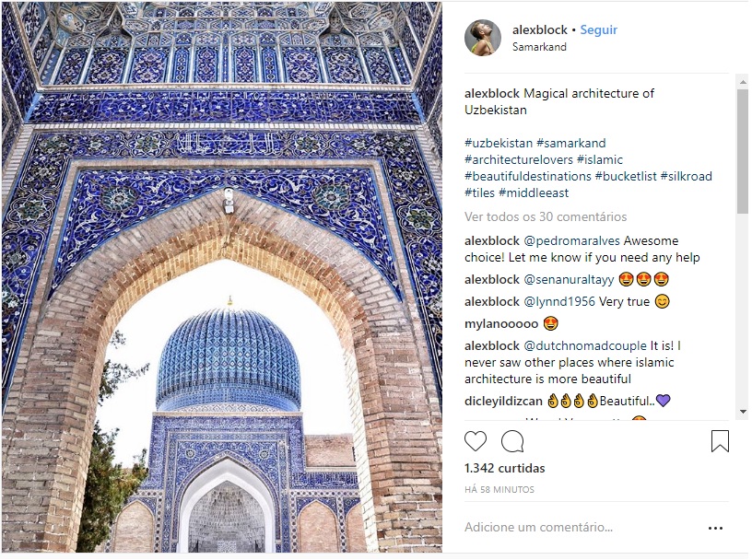Open mylanooooo commenter profile
This screenshot has height=560, width=752.
(501, 323)
